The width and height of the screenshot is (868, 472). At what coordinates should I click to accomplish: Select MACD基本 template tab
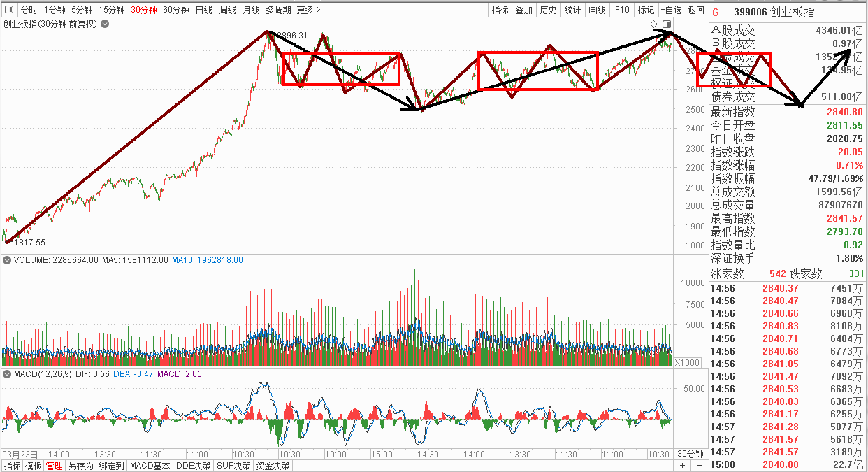click(150, 466)
